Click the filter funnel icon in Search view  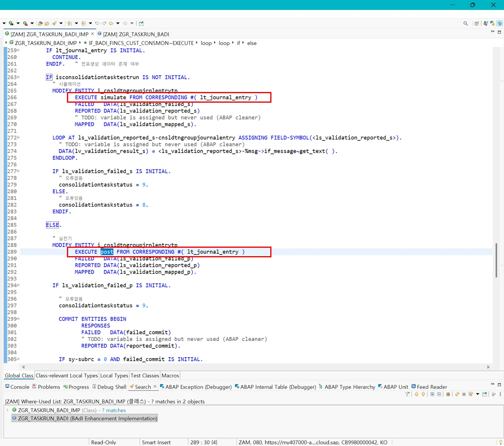(407, 394)
